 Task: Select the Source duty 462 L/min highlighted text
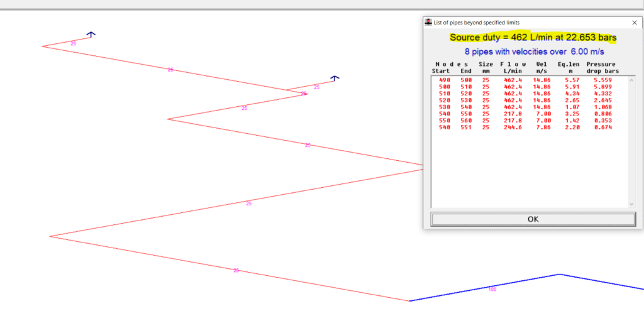point(533,37)
